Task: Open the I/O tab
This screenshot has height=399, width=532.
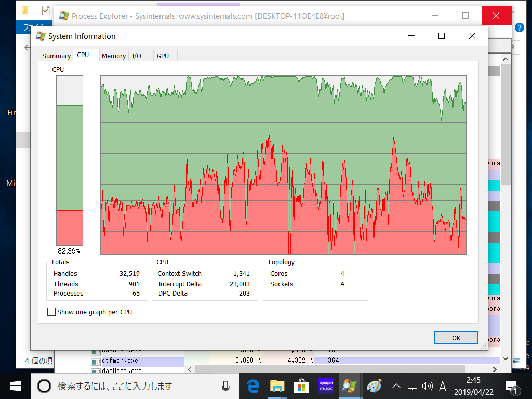Action: click(137, 56)
